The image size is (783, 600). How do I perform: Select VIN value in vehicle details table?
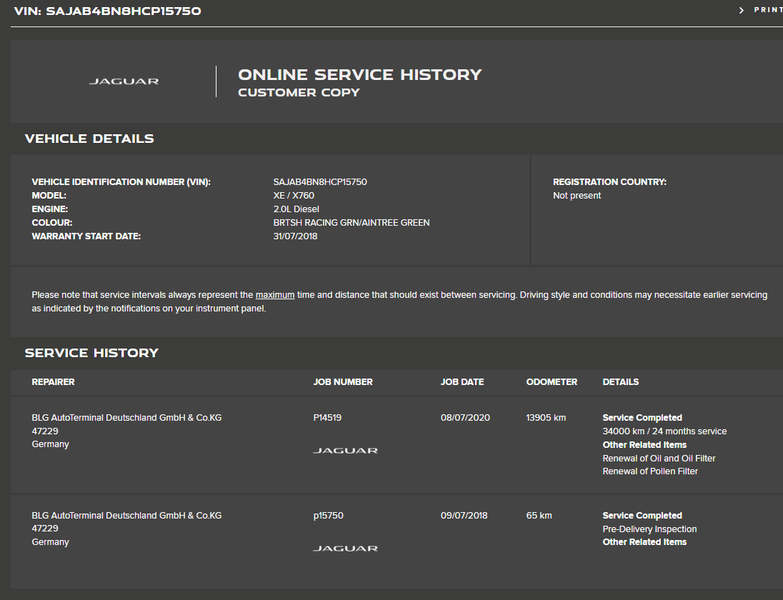coord(320,182)
